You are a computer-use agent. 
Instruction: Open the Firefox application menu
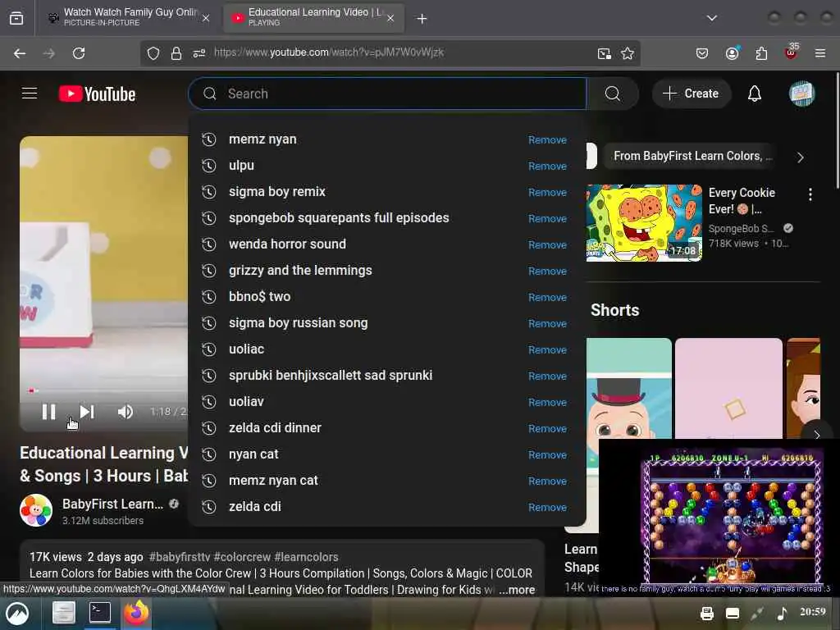click(820, 53)
